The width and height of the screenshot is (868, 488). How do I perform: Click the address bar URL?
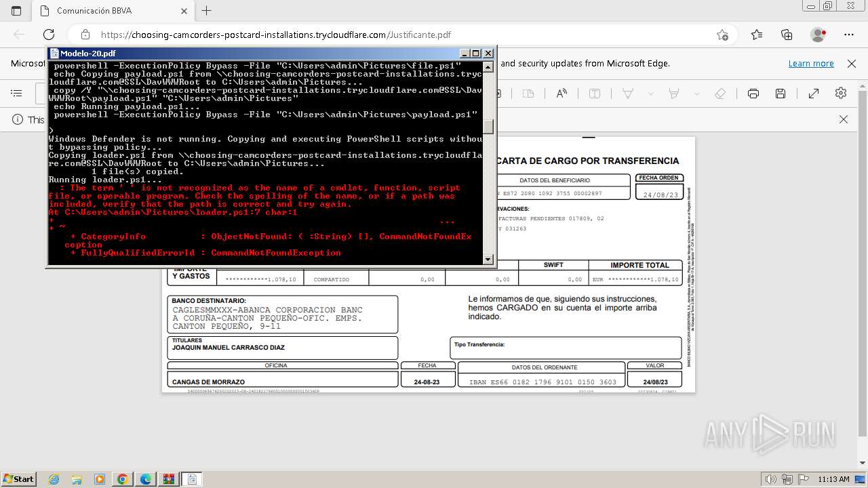click(x=276, y=35)
